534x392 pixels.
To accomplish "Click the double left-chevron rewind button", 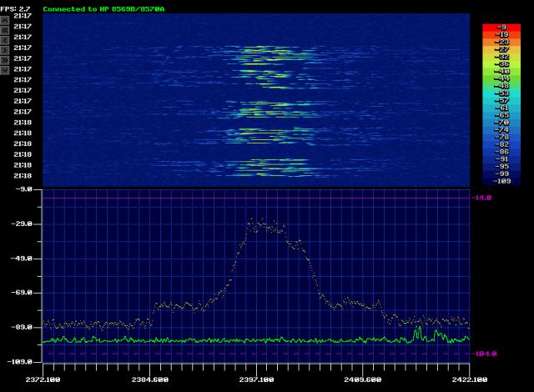I will [x=4, y=30].
